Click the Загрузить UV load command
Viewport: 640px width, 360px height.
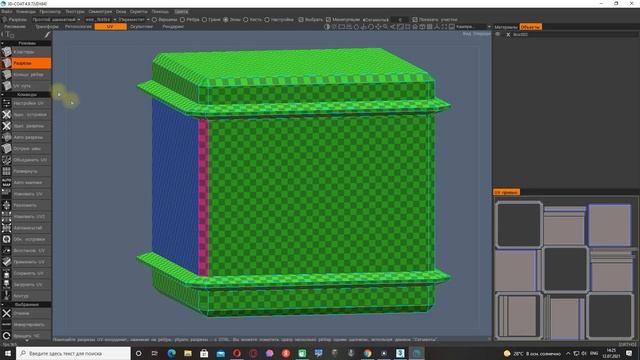(x=26, y=284)
